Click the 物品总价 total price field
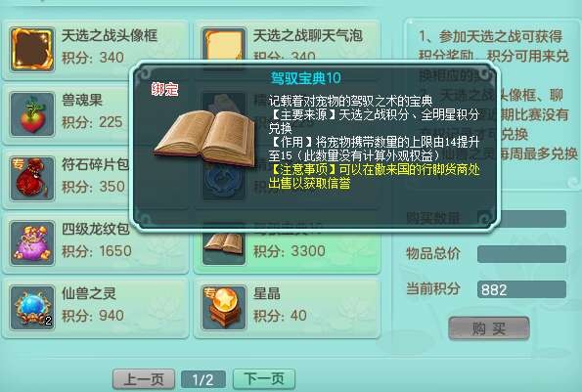Image resolution: width=582 pixels, height=392 pixels. (521, 254)
